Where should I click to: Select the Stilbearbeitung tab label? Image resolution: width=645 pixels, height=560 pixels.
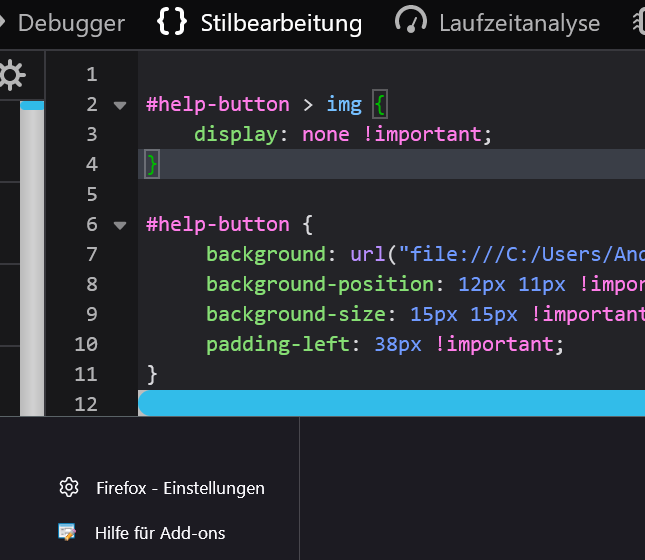click(x=281, y=22)
